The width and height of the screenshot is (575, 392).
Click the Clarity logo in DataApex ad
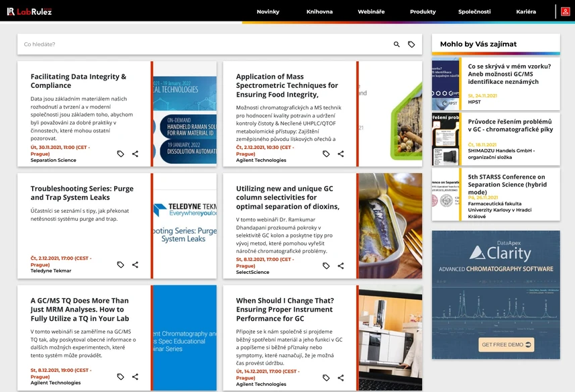point(501,252)
